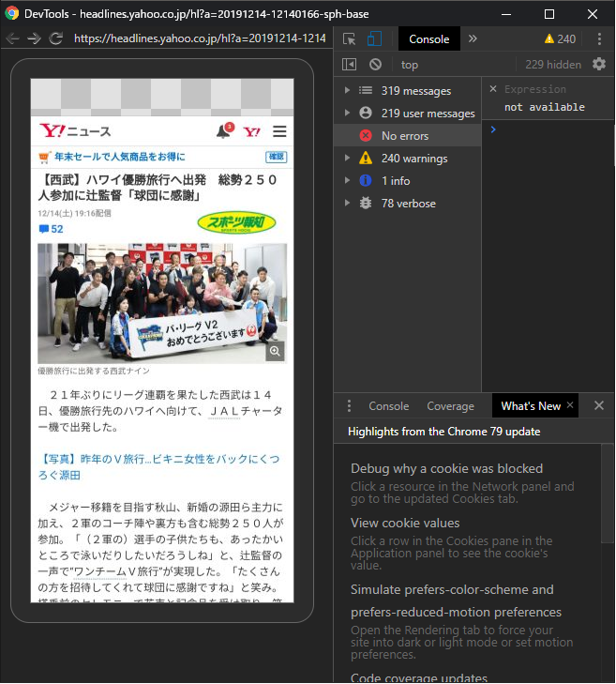Activate the inspect element picker icon

[x=349, y=38]
